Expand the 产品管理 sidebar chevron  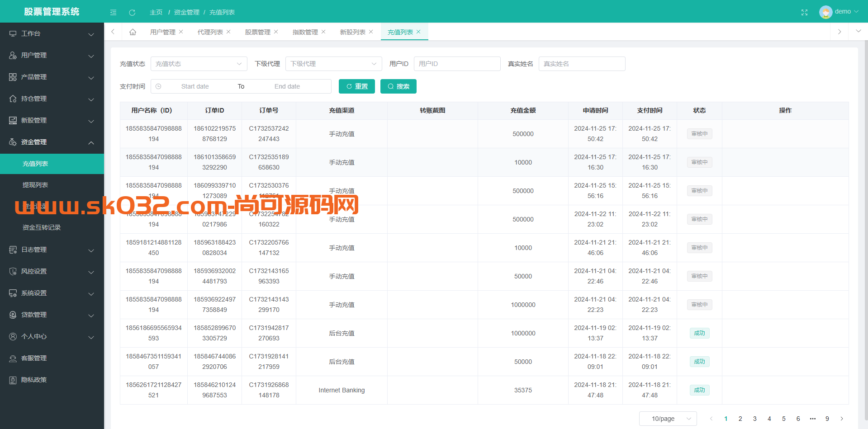pos(91,78)
